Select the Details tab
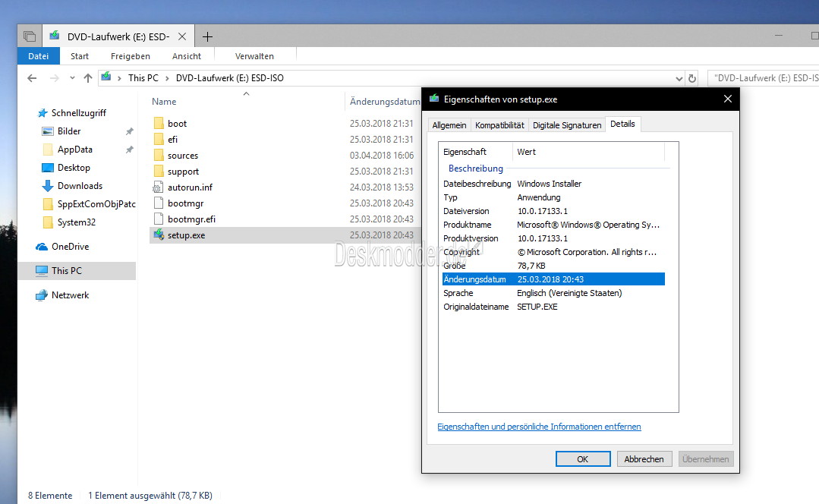This screenshot has width=819, height=504. click(x=622, y=124)
